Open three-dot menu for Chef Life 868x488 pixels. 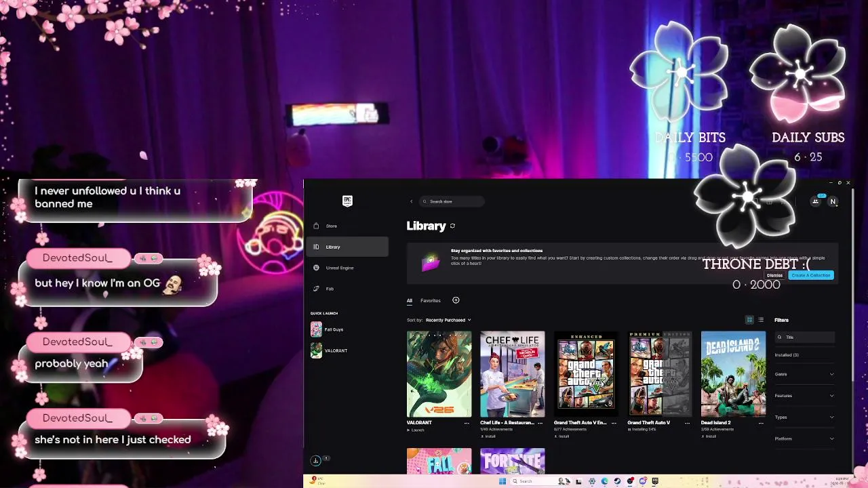540,423
